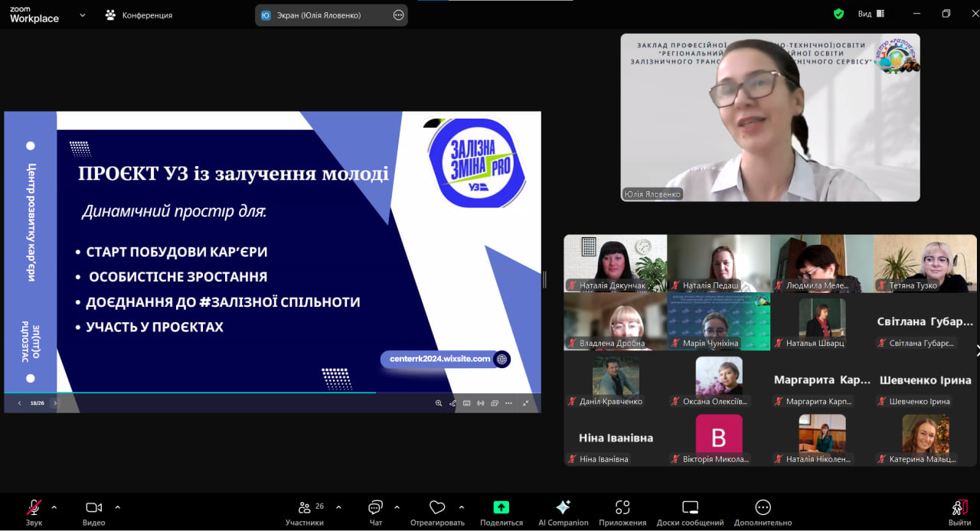Select speaker video of Юлія Яловенко
The width and height of the screenshot is (980, 531).
point(770,117)
